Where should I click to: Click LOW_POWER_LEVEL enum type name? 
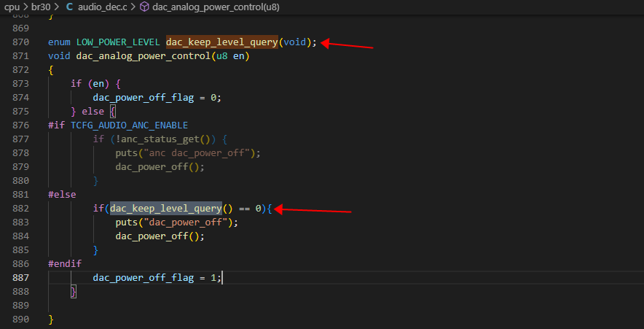[x=118, y=42]
